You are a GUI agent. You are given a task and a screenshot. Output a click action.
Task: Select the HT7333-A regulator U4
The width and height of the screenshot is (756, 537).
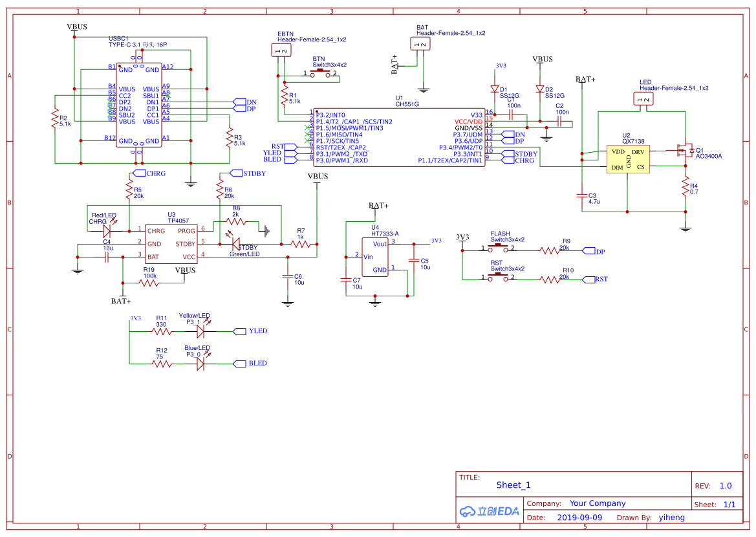[374, 257]
